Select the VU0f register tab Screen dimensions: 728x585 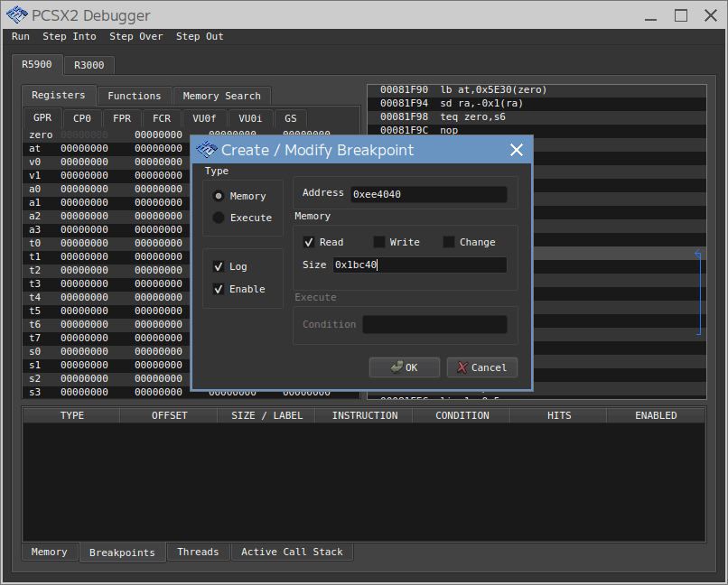coord(204,119)
